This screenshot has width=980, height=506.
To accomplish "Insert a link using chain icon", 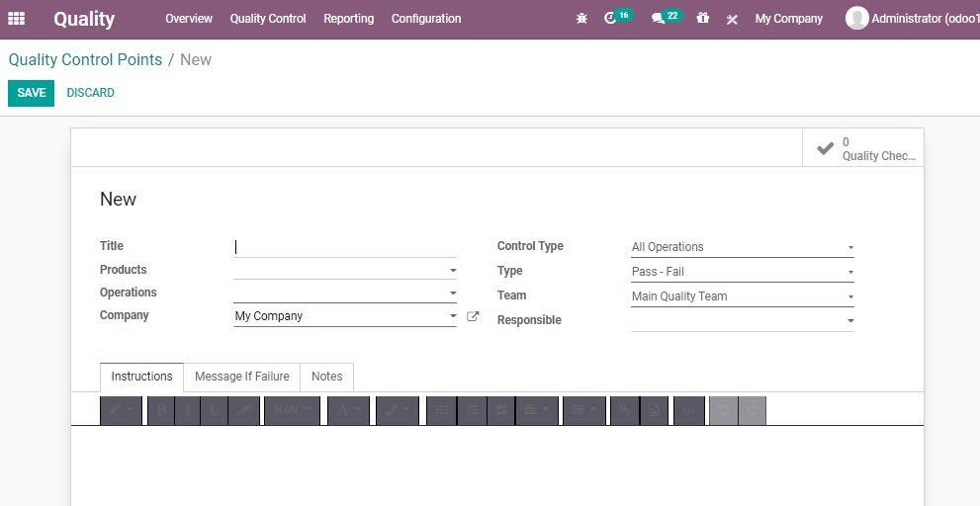I will pos(624,410).
